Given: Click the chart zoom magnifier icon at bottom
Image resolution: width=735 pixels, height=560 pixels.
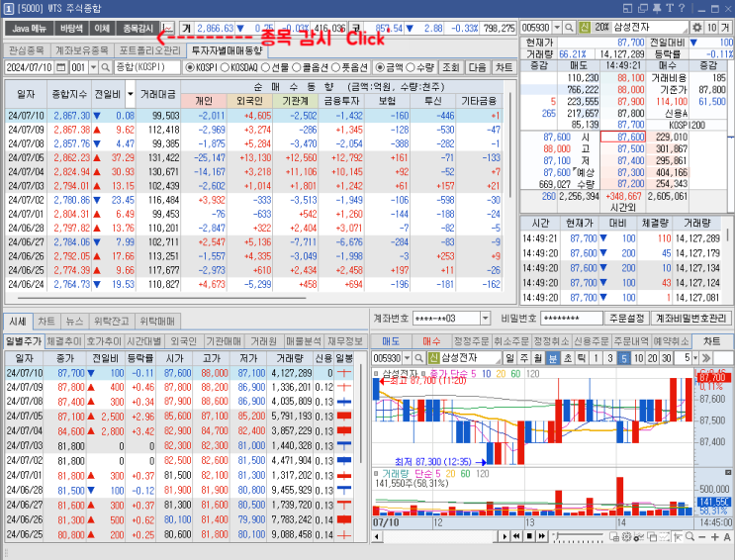Looking at the screenshot, I should tap(690, 536).
